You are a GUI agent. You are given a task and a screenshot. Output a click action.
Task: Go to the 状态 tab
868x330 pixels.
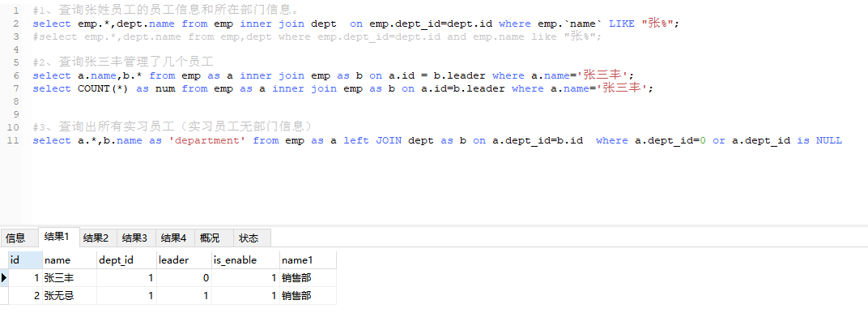[x=249, y=238]
